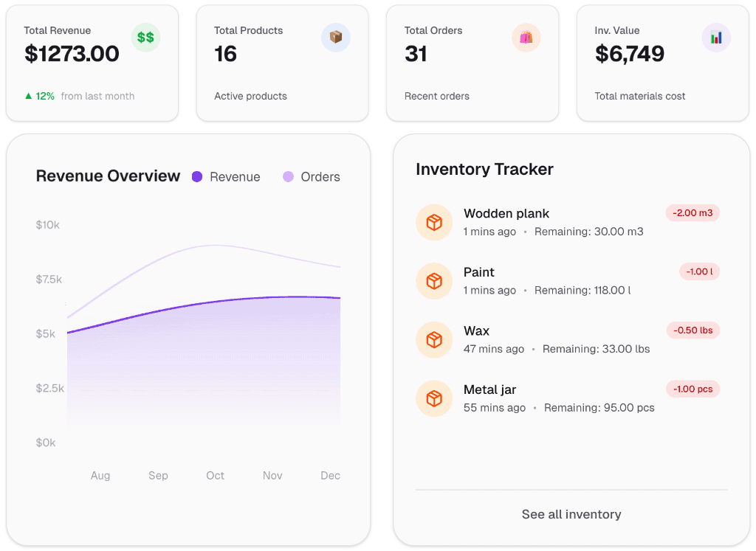
Task: Click the green dollar Total Revenue icon
Action: (145, 38)
